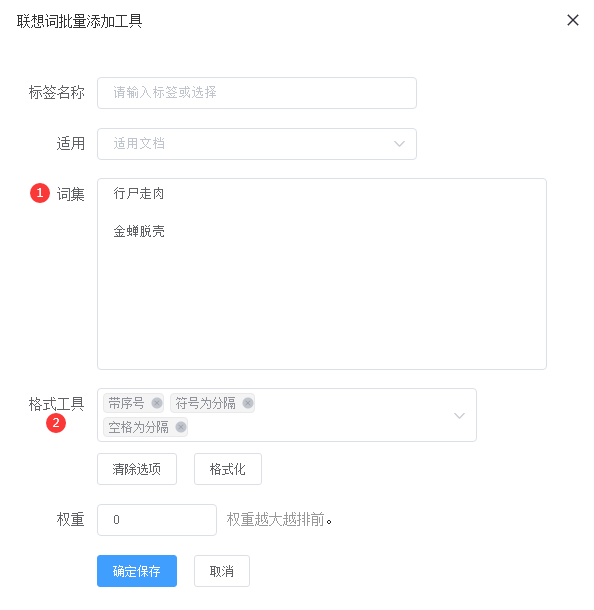This screenshot has width=594, height=610.
Task: Select the 带序号 tag label
Action: (126, 403)
